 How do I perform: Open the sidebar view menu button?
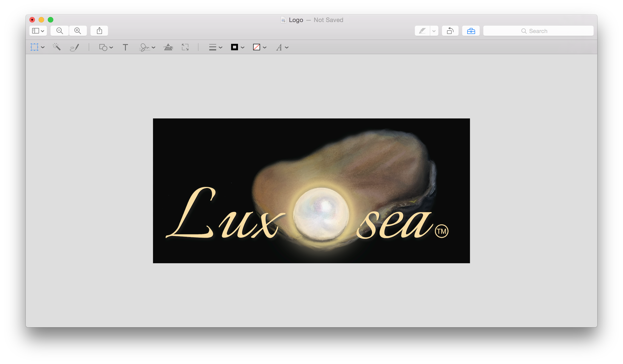point(38,31)
